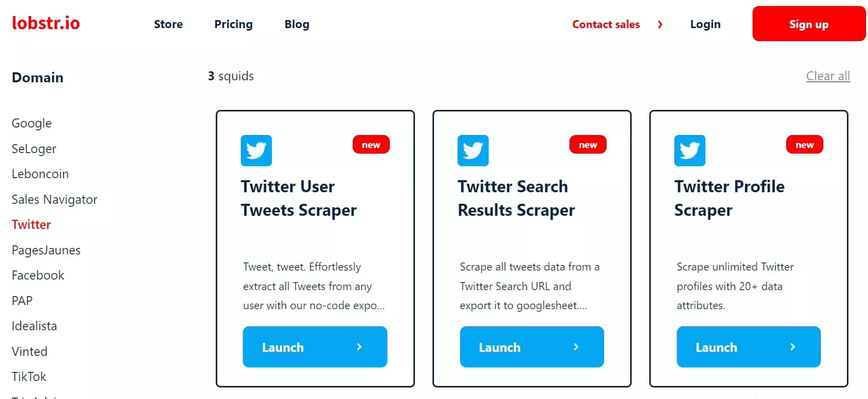Viewport: 868px width, 399px height.
Task: Click Twitter icon on User Tweets Scraper card
Action: 256,151
